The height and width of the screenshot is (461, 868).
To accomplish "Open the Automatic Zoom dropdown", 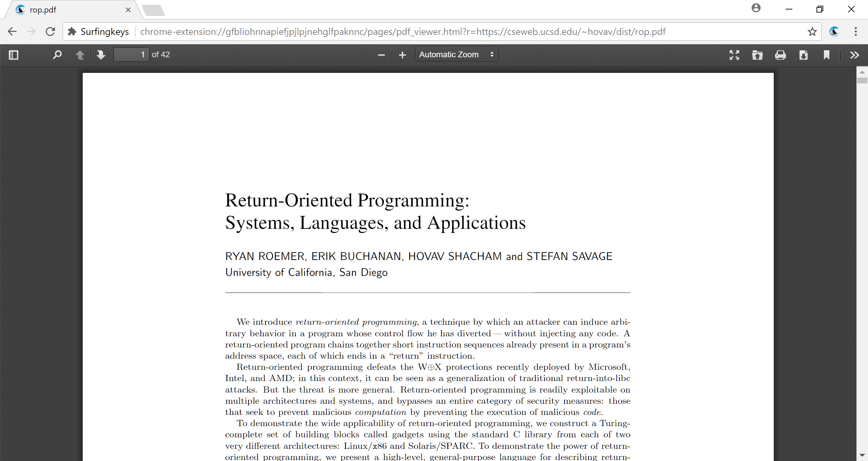I will coord(456,54).
